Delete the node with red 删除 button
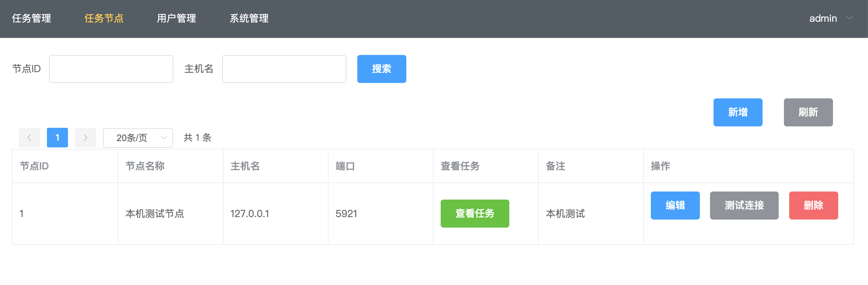This screenshot has height=285, width=868. tap(814, 206)
